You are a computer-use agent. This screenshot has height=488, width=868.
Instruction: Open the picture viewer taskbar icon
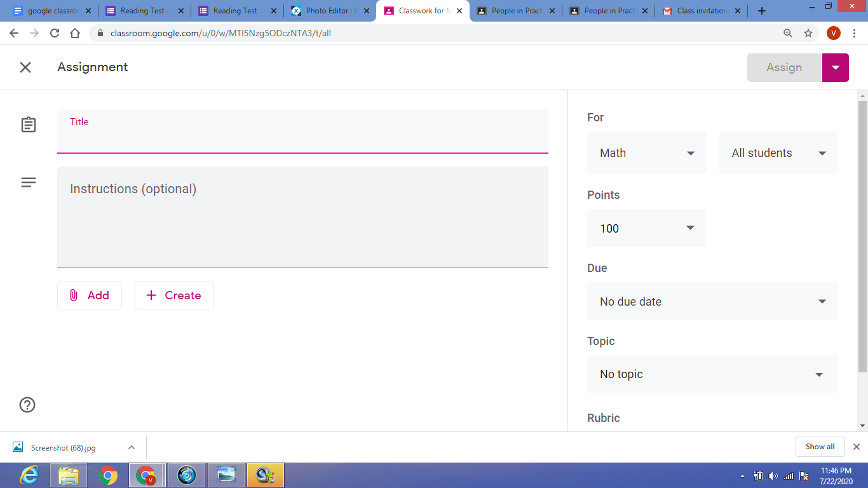[226, 475]
